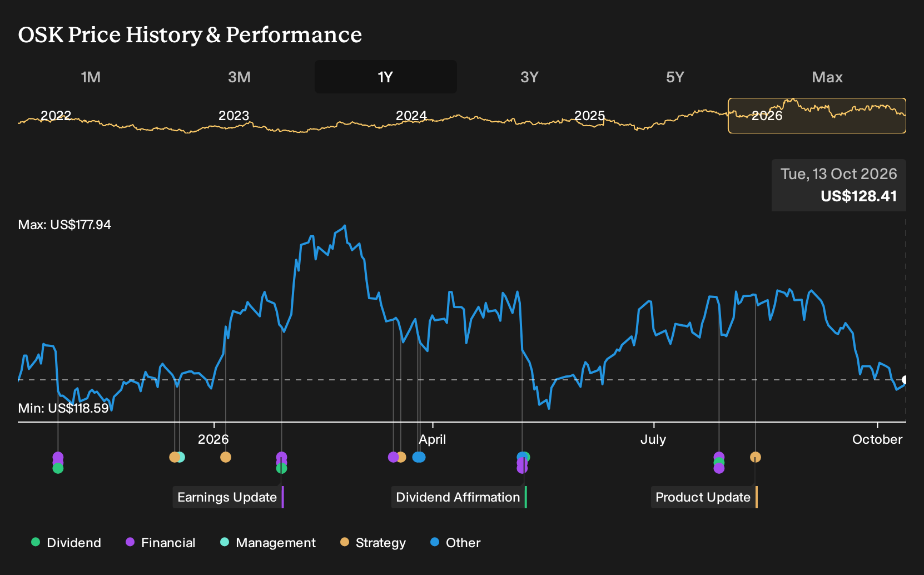The height and width of the screenshot is (575, 924).
Task: Open the Product Update event label
Action: [704, 497]
